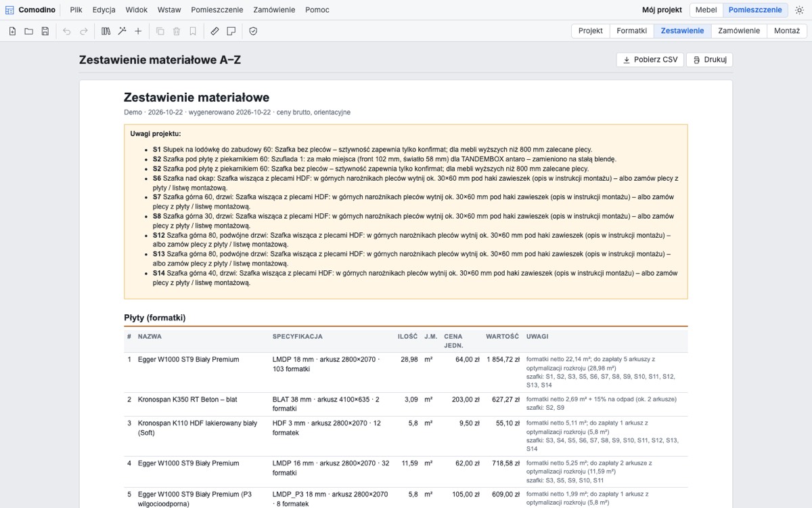
Task: Click the Comodino app logo icon
Action: (x=9, y=10)
